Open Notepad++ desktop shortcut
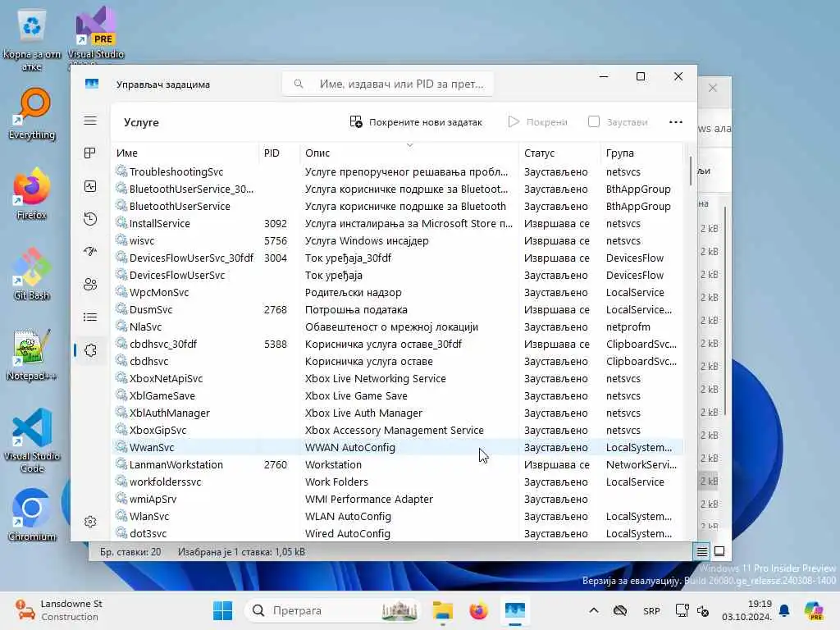Image resolution: width=840 pixels, height=630 pixels. (32, 354)
